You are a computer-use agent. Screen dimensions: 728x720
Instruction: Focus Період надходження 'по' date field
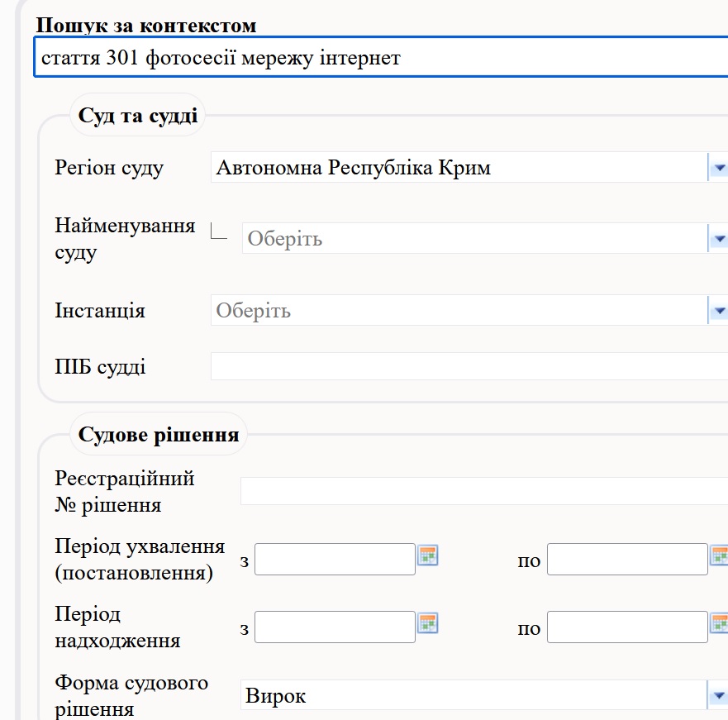tap(627, 627)
